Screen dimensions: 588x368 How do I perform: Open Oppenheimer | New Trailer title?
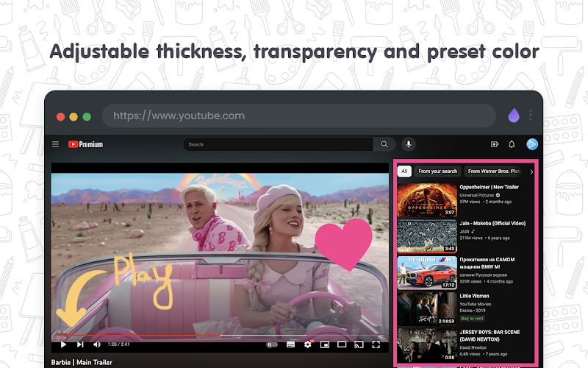(x=489, y=187)
